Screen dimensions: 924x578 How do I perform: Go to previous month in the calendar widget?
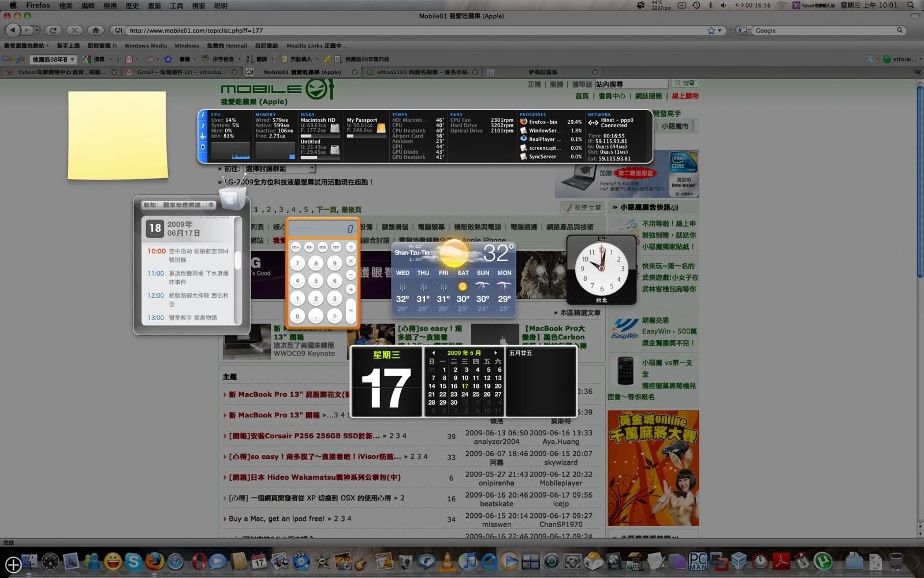click(x=433, y=353)
